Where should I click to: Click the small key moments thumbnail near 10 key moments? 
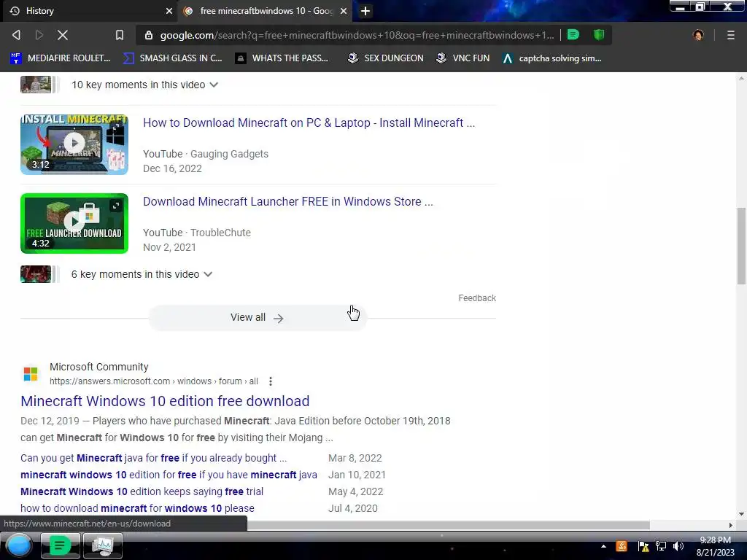click(36, 85)
